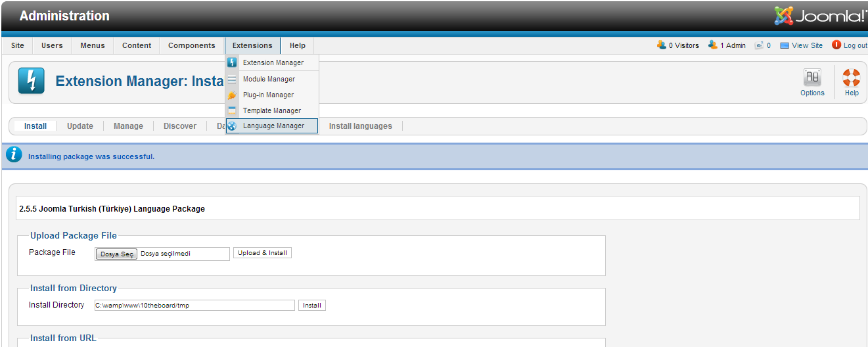Switch to the Install tab
Screen dimensions: 868x347
(35, 126)
